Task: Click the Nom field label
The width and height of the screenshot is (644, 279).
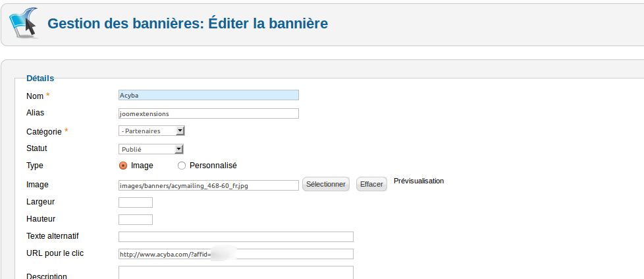Action: (35, 96)
